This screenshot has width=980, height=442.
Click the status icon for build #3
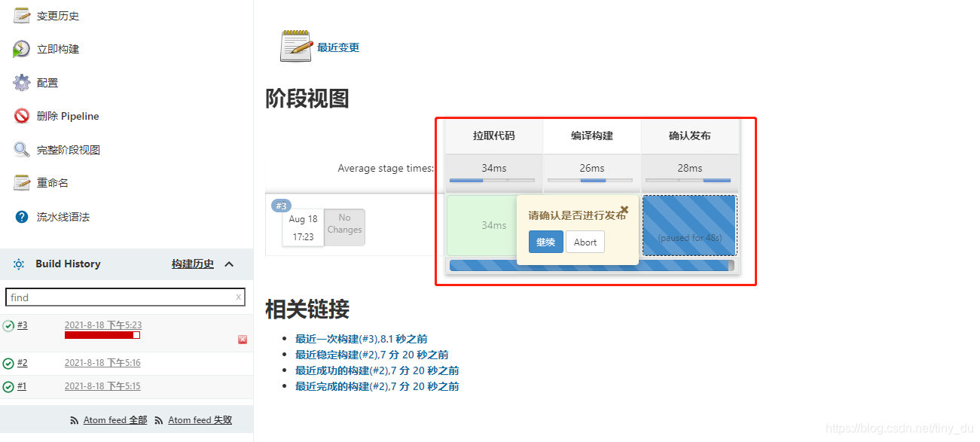click(8, 325)
